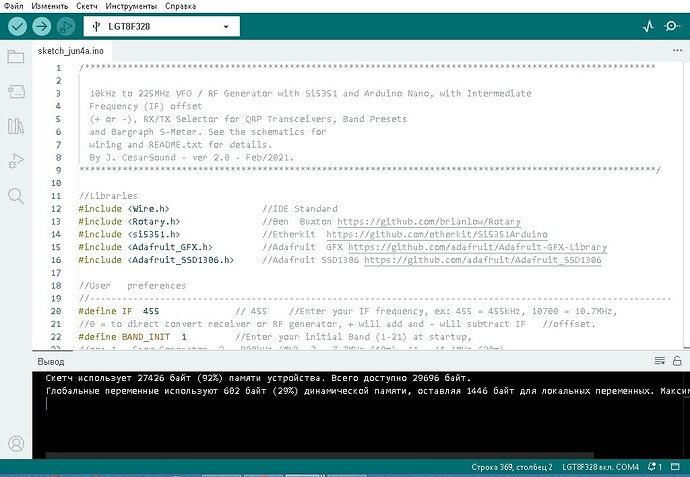Click the '//User preferences' comment line

click(132, 286)
